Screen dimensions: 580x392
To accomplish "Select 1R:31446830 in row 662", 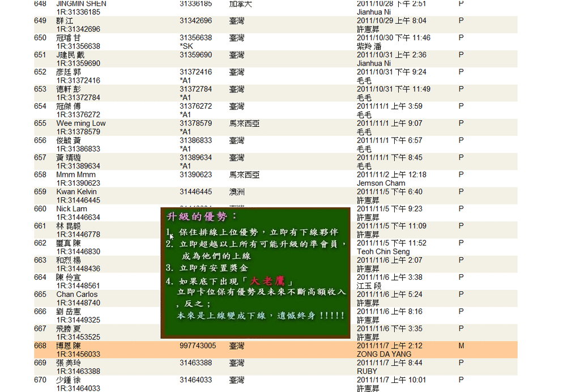I will [x=78, y=252].
